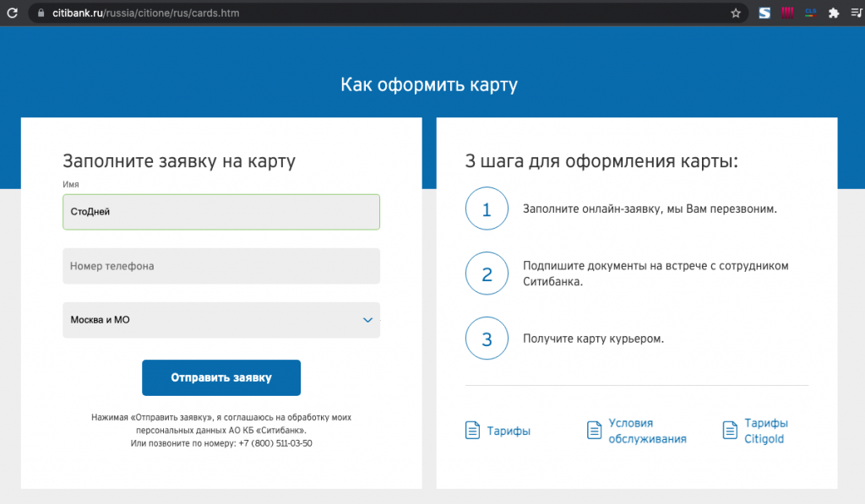Click the text Получите карту курьером
The width and height of the screenshot is (865, 504).
pos(593,339)
